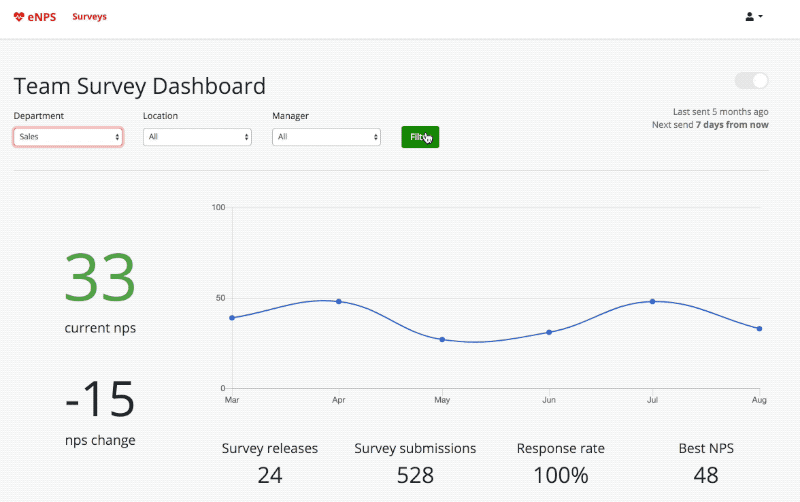
Task: Toggle the dashboard switch at top right
Action: point(751,81)
